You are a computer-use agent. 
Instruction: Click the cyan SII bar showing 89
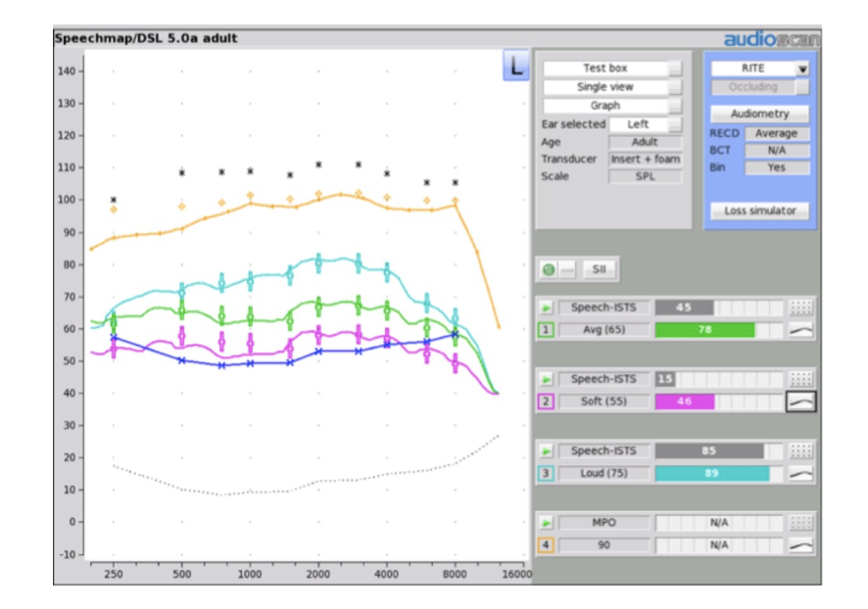(x=712, y=474)
